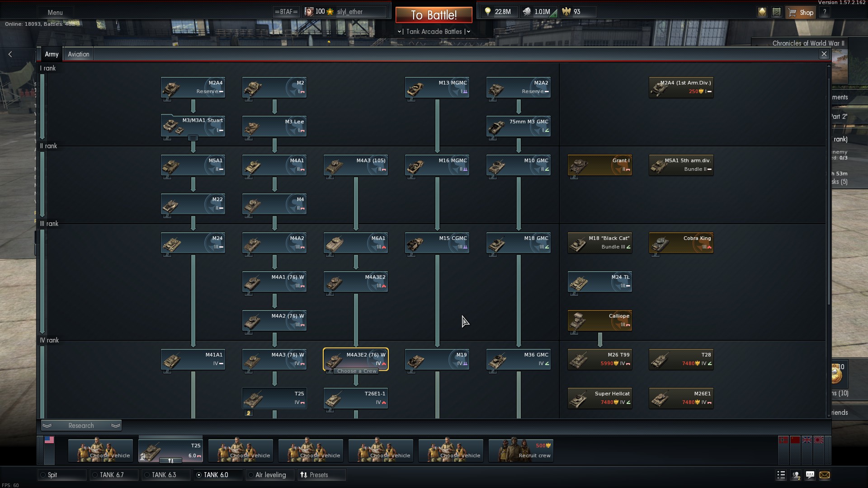This screenshot has width=868, height=488.
Task: Select the T28 premium vehicle card
Action: [x=681, y=359]
